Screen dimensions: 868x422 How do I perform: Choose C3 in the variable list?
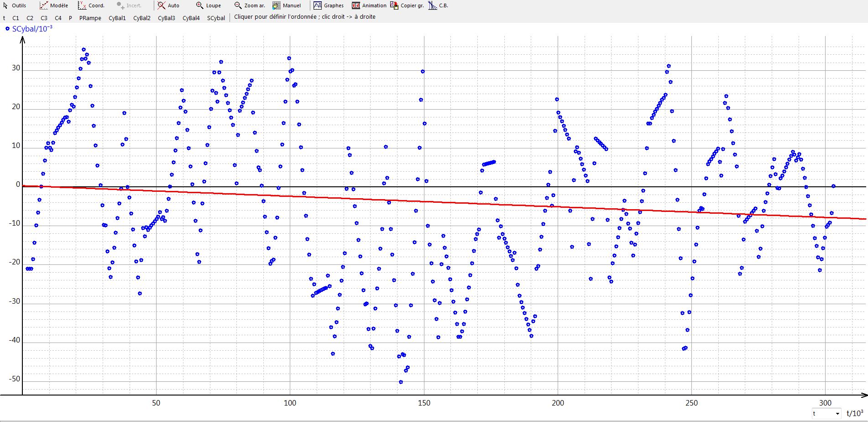[x=44, y=18]
